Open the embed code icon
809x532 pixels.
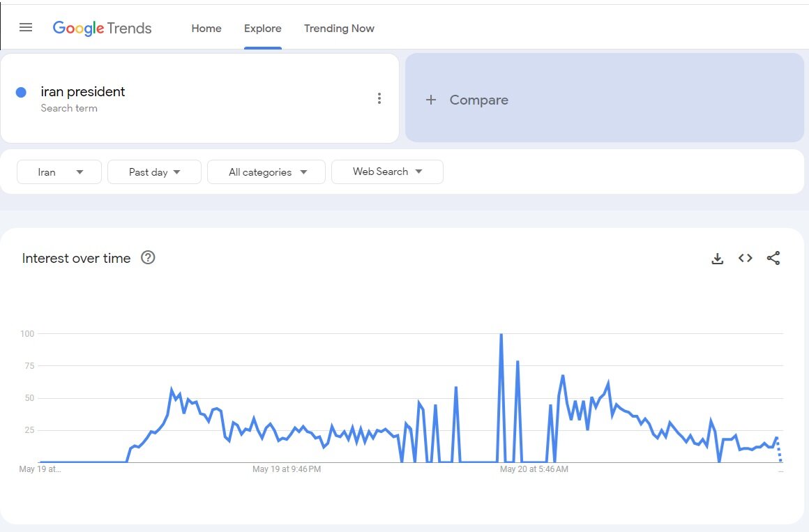point(745,259)
